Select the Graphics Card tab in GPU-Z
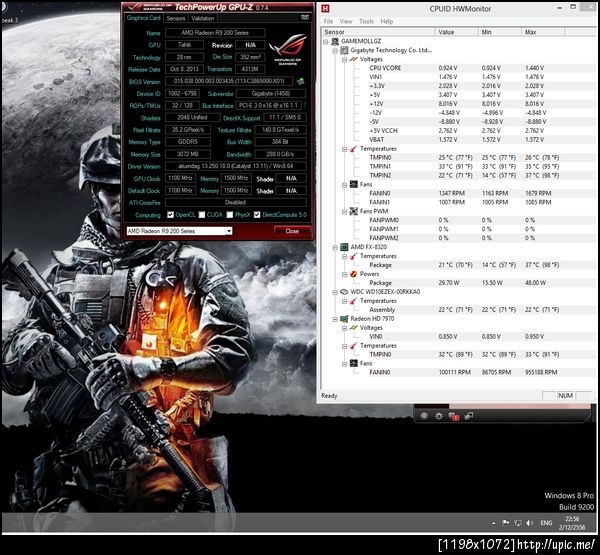 click(x=143, y=18)
